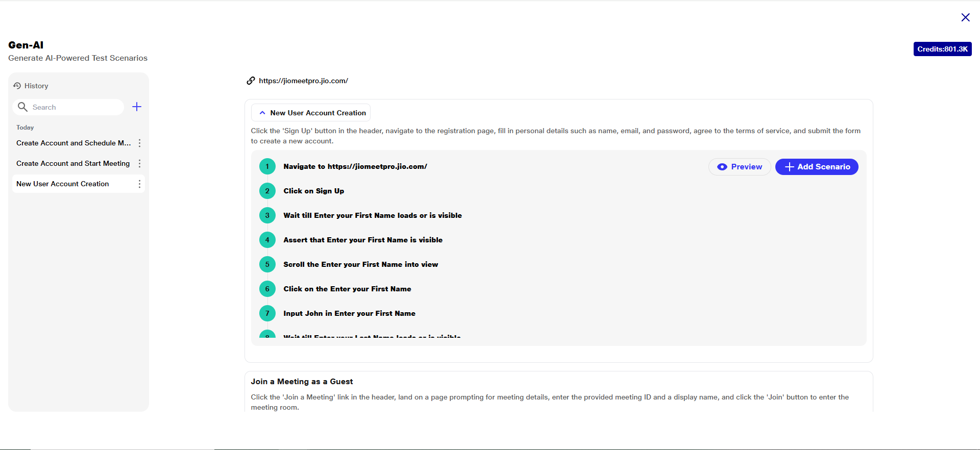Click the search magnifier icon
Image resolution: width=980 pixels, height=450 pixels.
point(22,107)
